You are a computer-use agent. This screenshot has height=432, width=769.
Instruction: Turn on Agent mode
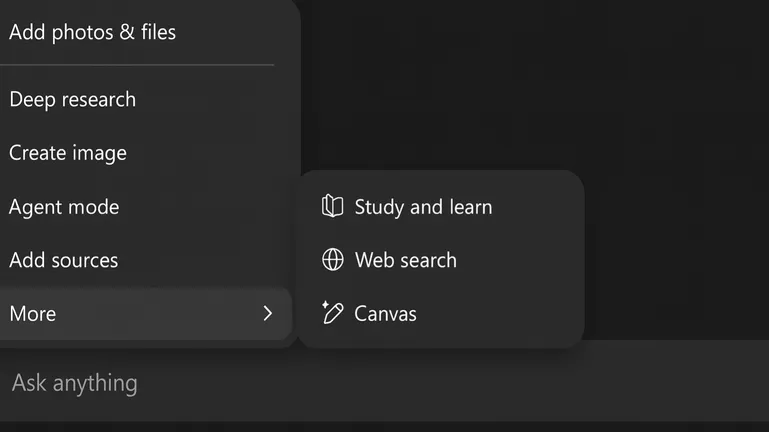[64, 207]
